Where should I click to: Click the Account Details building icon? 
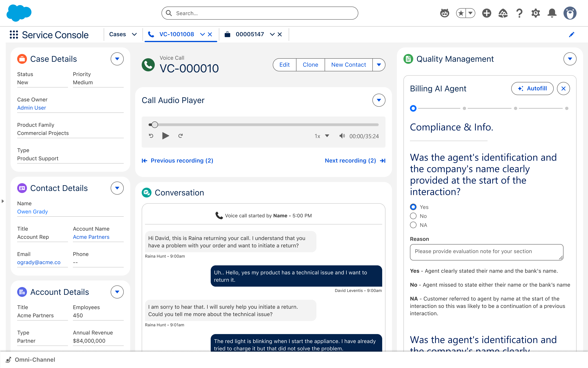22,292
